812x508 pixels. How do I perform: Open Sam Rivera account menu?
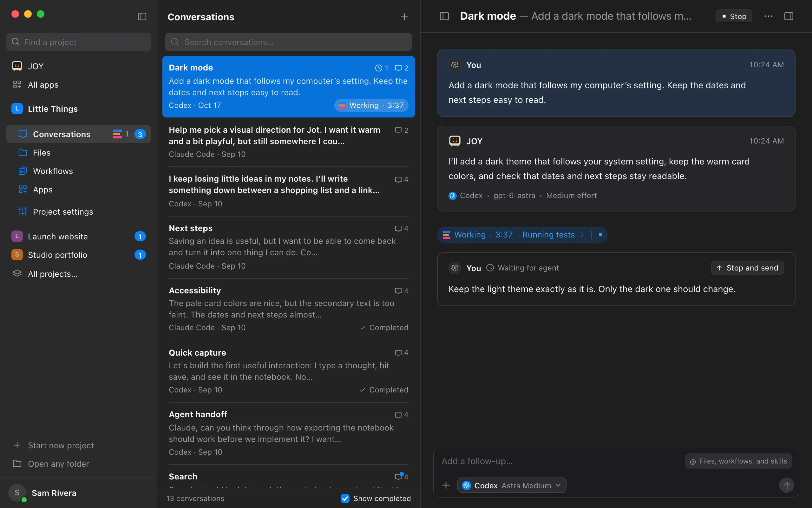click(79, 493)
